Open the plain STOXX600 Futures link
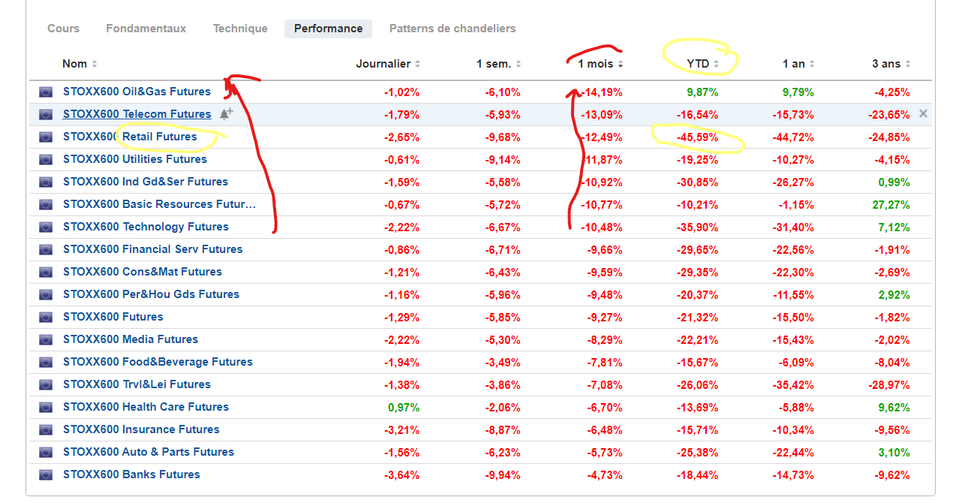This screenshot has width=980, height=503. [113, 317]
